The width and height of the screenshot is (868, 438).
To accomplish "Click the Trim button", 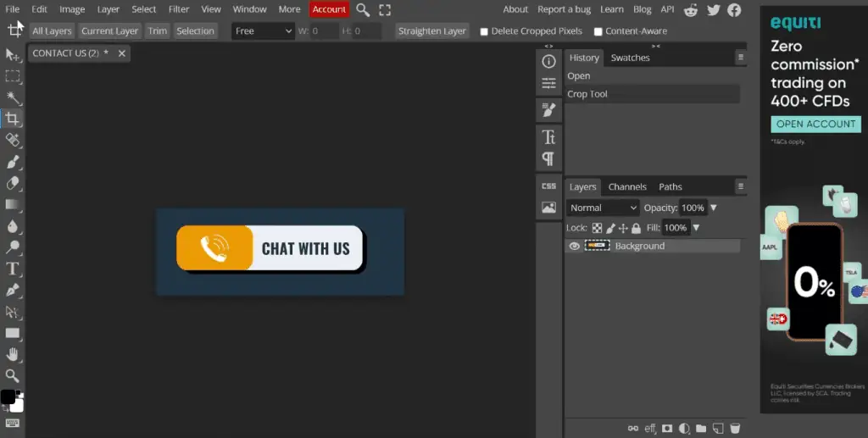I will [157, 31].
